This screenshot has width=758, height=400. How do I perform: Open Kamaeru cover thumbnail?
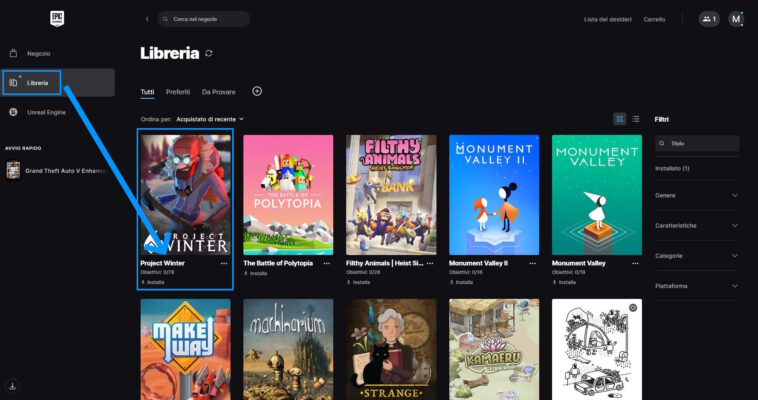click(x=494, y=349)
